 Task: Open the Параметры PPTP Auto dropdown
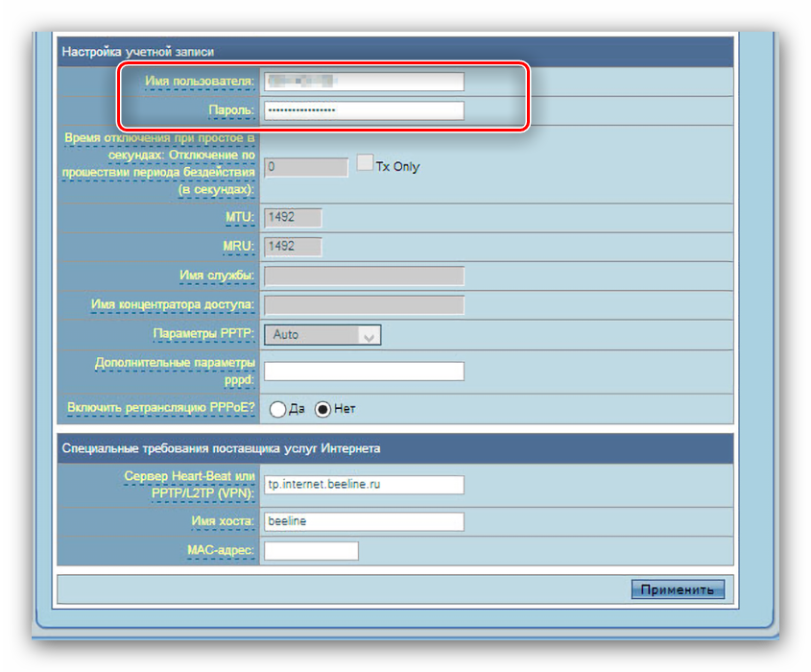tap(322, 335)
